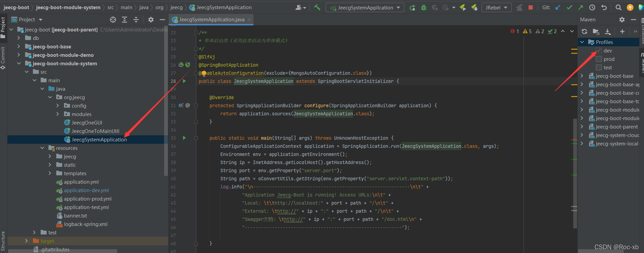
Task: Collapse jeecg-boot-module-system module
Action: click(x=19, y=64)
